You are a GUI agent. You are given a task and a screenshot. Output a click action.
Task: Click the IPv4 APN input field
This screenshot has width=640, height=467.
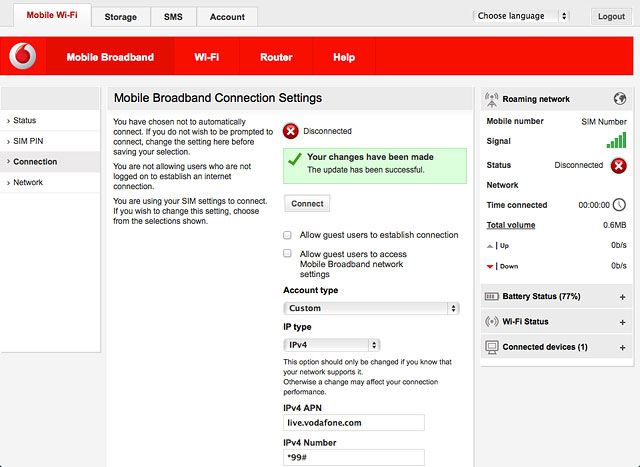pos(354,423)
